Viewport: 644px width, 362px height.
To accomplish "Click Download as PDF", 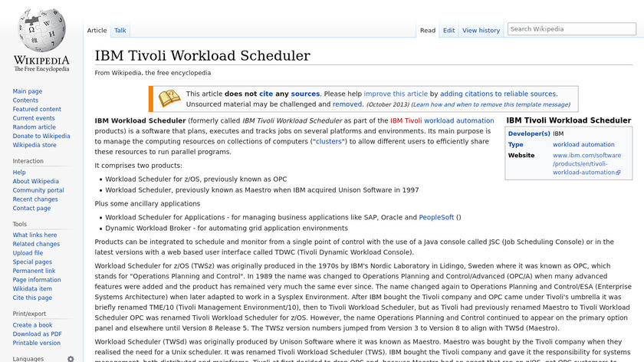I will click(x=37, y=334).
